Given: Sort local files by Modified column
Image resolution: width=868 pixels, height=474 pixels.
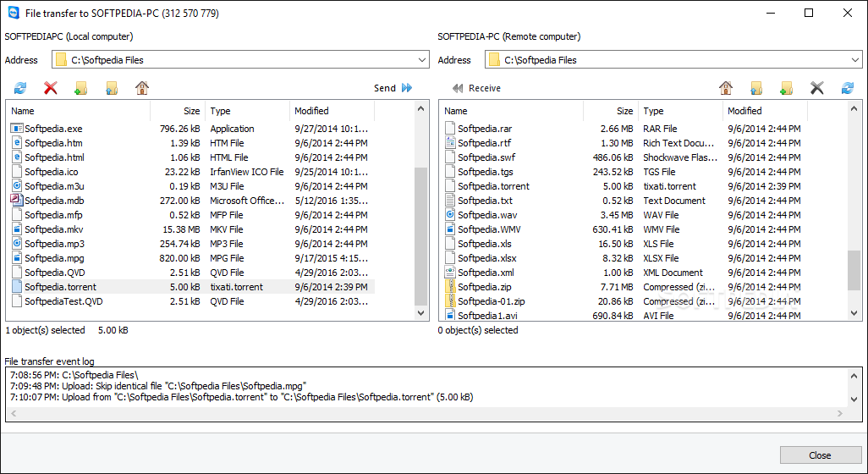Looking at the screenshot, I should (332, 111).
